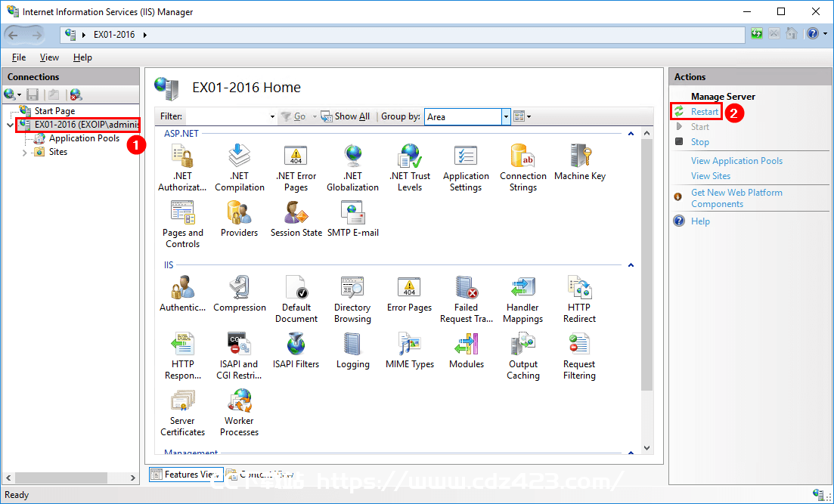This screenshot has width=834, height=504.
Task: Open .NET Authorization Rules feature
Action: 182,168
